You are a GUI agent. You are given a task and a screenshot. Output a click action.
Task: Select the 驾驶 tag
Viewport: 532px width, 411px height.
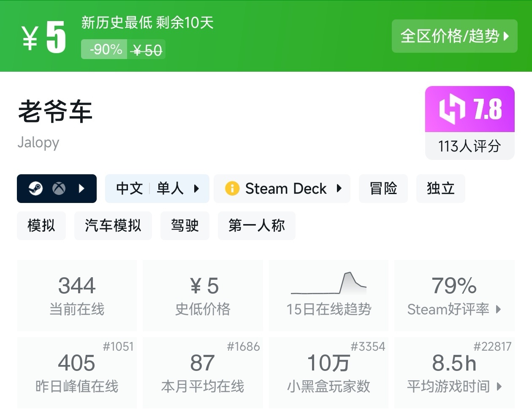(185, 226)
